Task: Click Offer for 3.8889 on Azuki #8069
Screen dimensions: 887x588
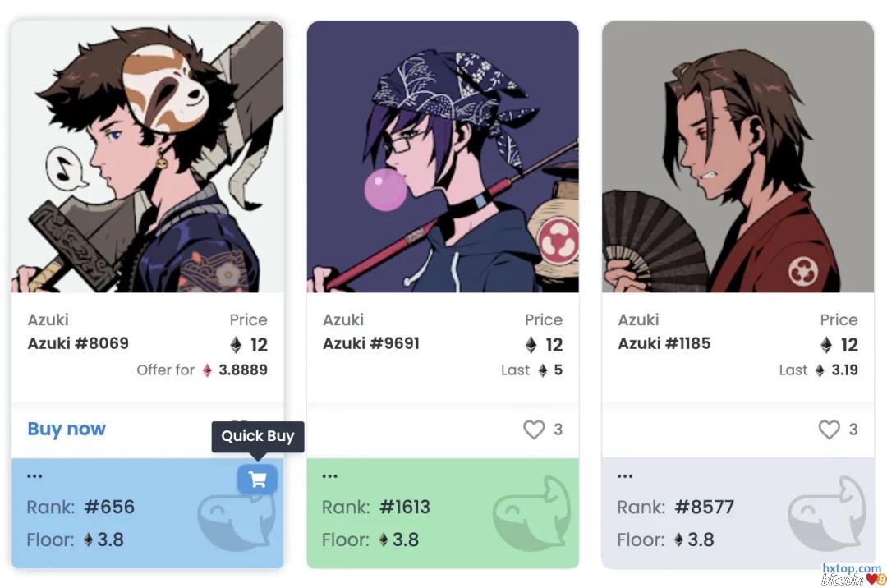Action: (202, 370)
